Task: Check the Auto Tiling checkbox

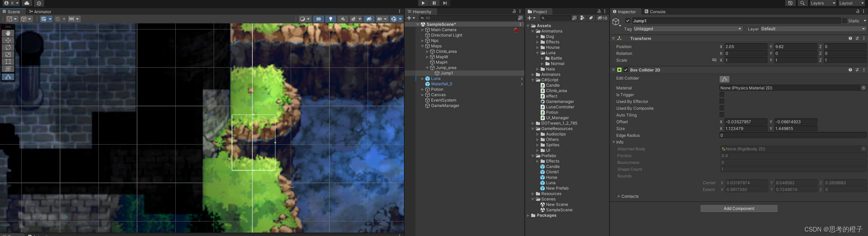Action: point(722,115)
